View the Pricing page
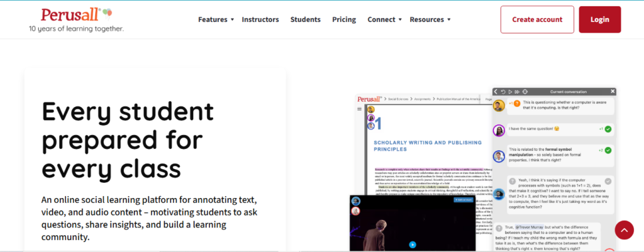The height and width of the screenshot is (252, 644). (x=344, y=19)
